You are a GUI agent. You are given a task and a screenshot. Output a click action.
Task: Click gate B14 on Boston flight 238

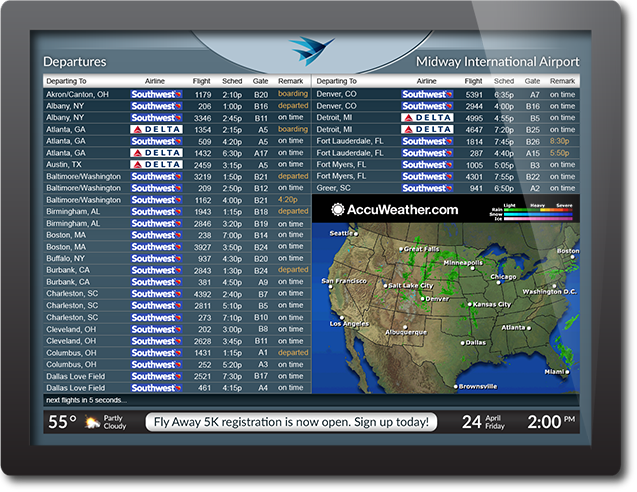261,235
